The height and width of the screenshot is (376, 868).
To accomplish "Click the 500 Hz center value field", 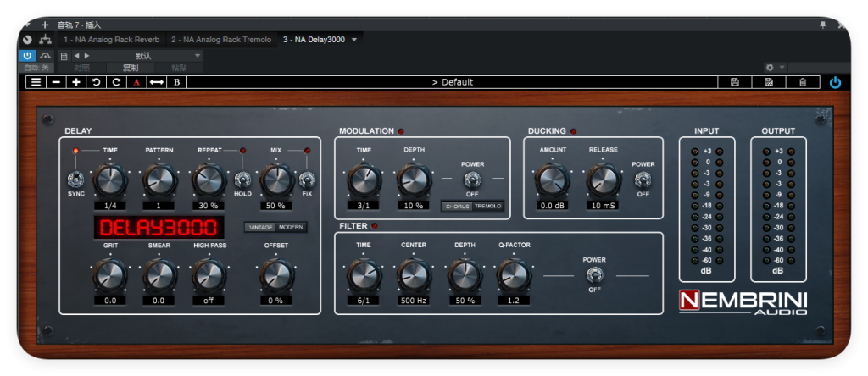I will pyautogui.click(x=414, y=301).
